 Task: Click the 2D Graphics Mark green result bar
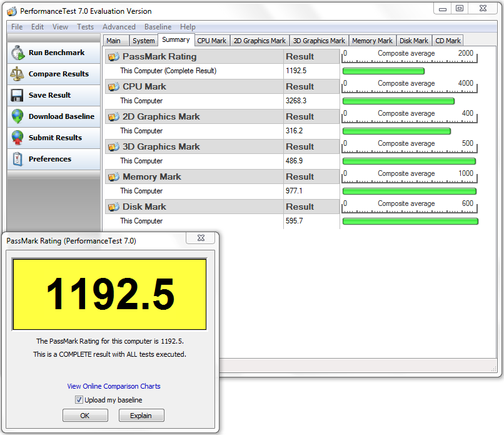[x=396, y=131]
